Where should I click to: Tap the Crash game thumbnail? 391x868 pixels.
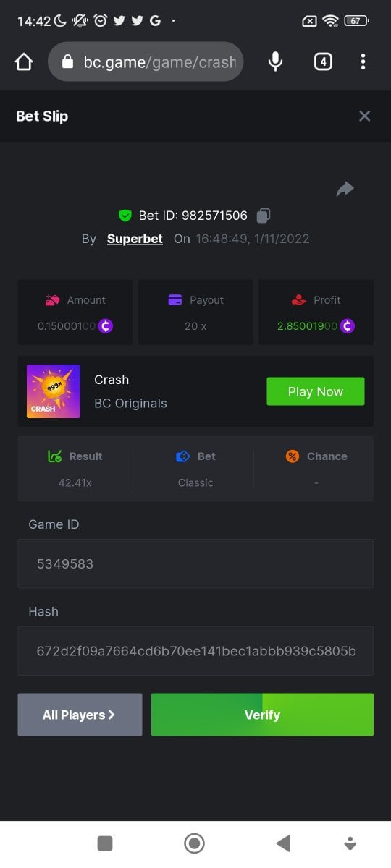54,391
